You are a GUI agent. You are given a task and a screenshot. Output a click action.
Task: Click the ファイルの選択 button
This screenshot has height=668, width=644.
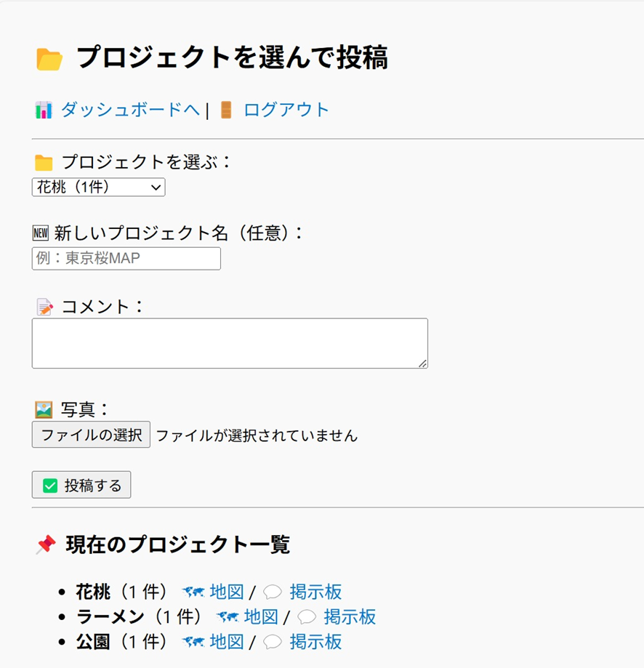click(x=91, y=435)
